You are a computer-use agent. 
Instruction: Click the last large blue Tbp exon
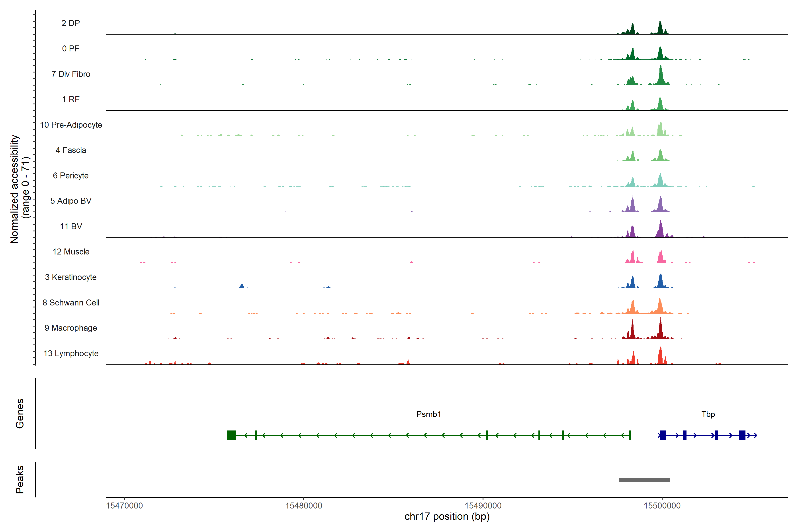[742, 435]
